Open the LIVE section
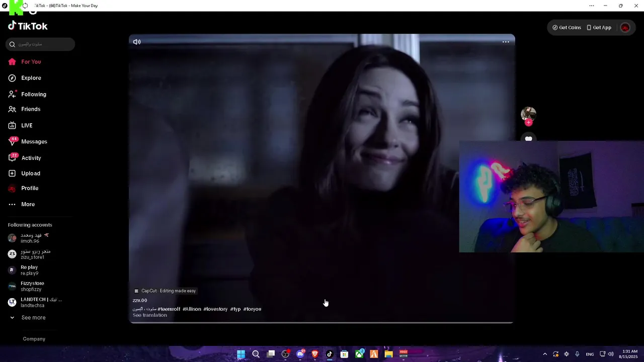 (20, 126)
